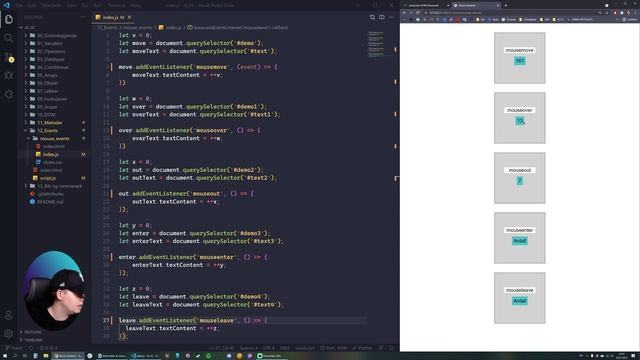Click the mouse_events breadcrumb segment

(138, 27)
